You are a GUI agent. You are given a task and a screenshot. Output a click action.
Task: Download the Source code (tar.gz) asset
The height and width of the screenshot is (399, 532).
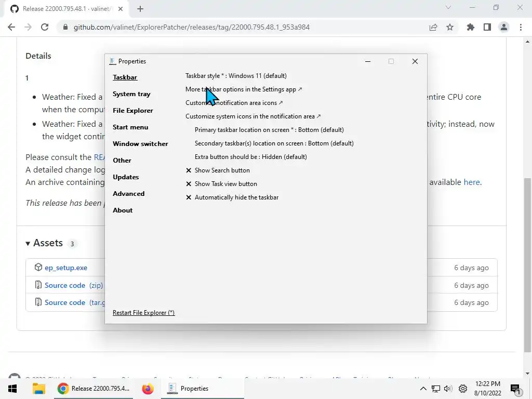tap(75, 302)
